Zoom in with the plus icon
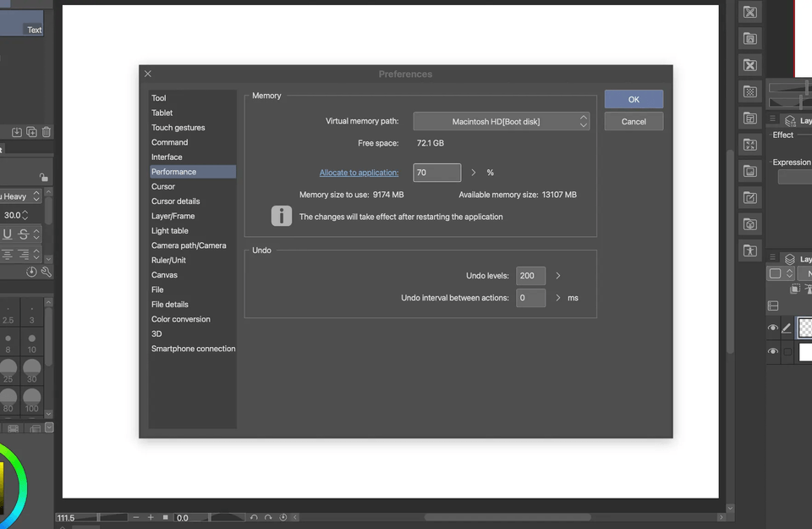 (151, 517)
